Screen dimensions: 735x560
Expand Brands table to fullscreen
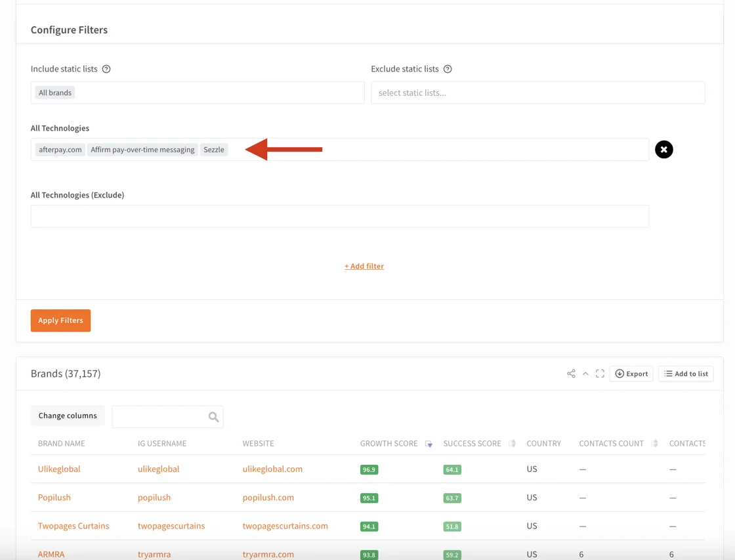click(600, 374)
